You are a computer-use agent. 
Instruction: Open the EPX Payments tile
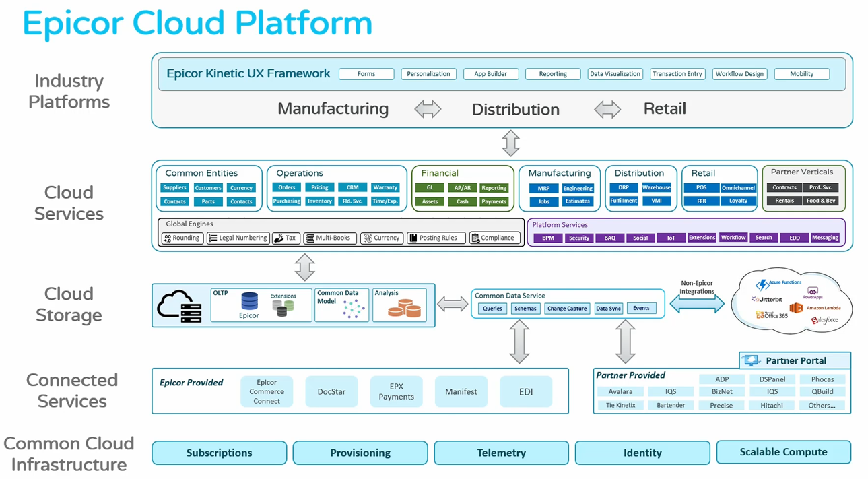[x=396, y=391]
